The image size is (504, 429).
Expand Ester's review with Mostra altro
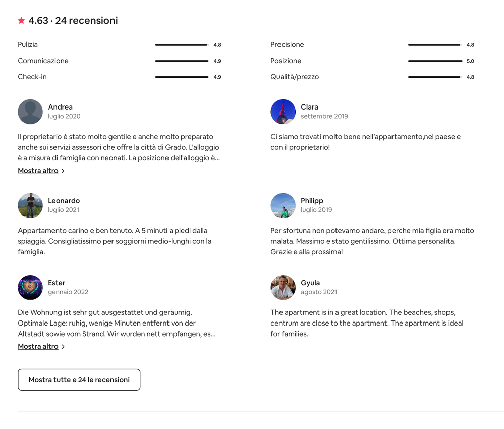point(38,346)
